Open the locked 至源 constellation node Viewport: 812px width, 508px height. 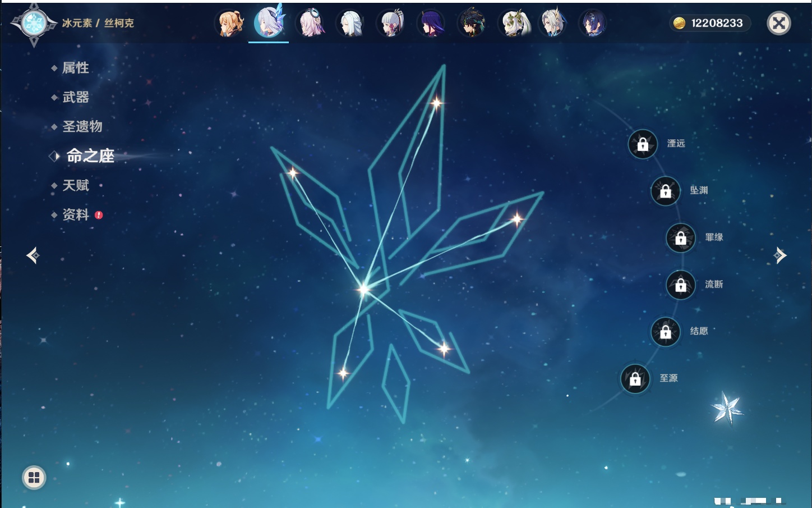(x=635, y=379)
